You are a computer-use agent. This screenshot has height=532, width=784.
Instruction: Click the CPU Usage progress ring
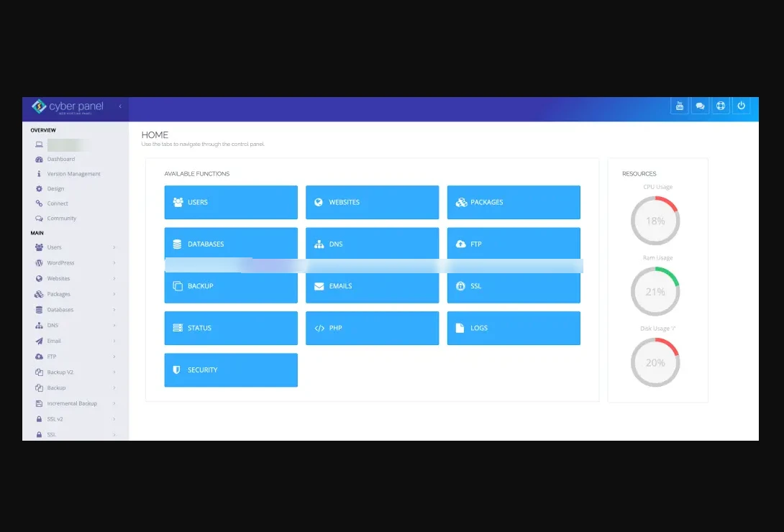[655, 221]
